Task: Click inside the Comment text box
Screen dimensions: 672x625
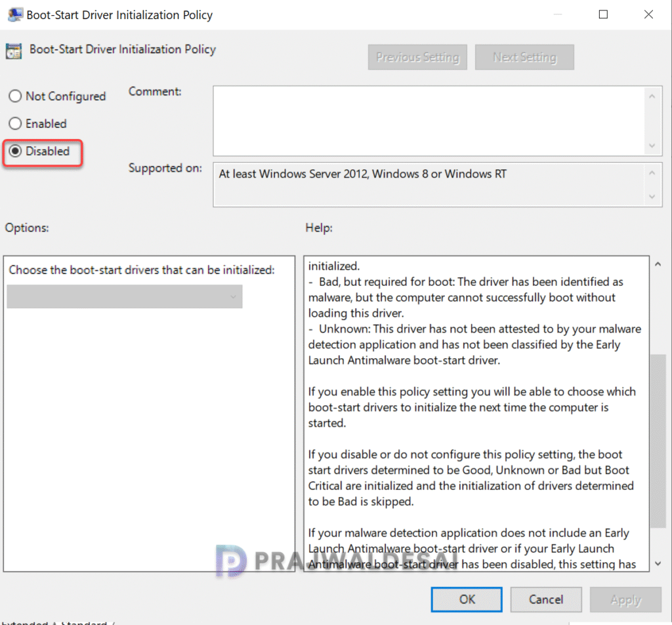Action: [x=429, y=121]
